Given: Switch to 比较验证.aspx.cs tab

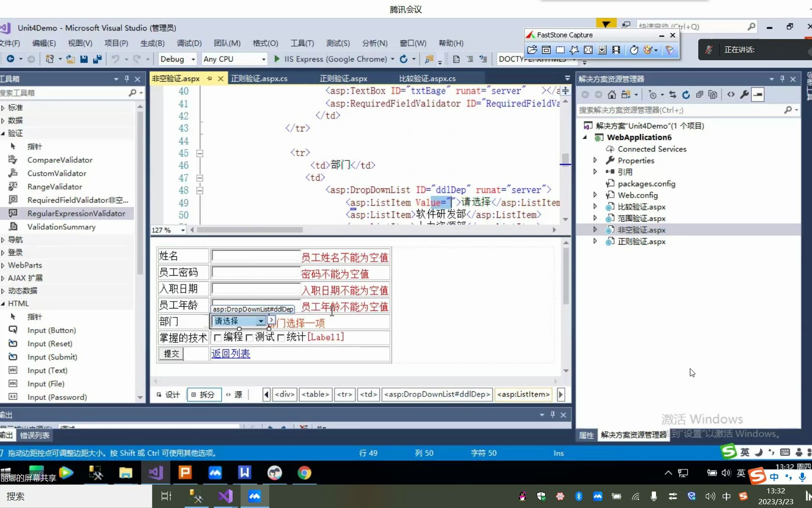Looking at the screenshot, I should click(x=427, y=79).
